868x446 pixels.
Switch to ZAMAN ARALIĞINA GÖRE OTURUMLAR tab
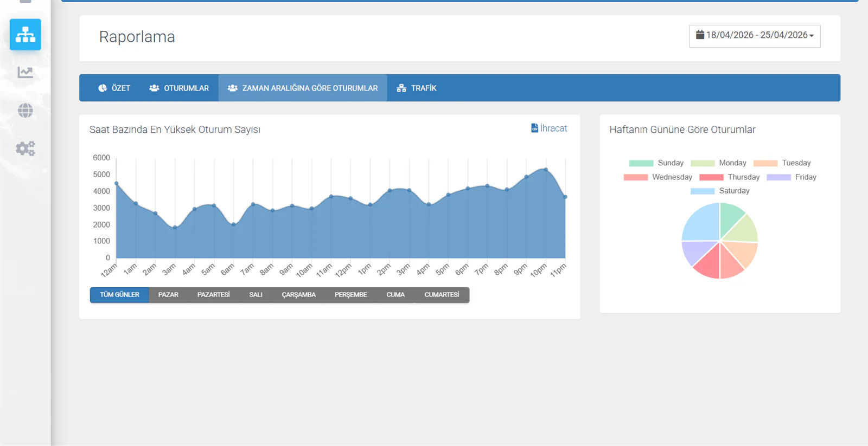point(303,88)
